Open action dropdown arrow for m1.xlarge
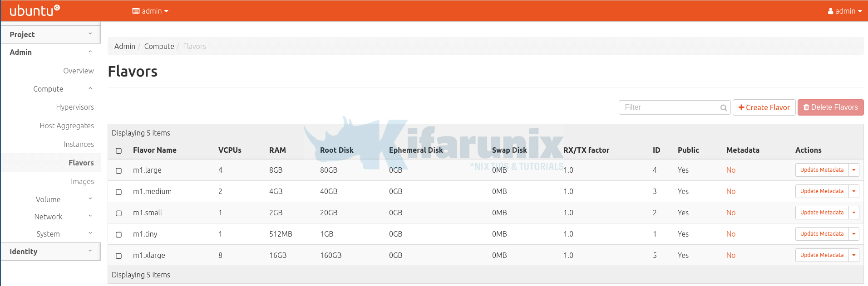This screenshot has height=286, width=868. coord(853,255)
